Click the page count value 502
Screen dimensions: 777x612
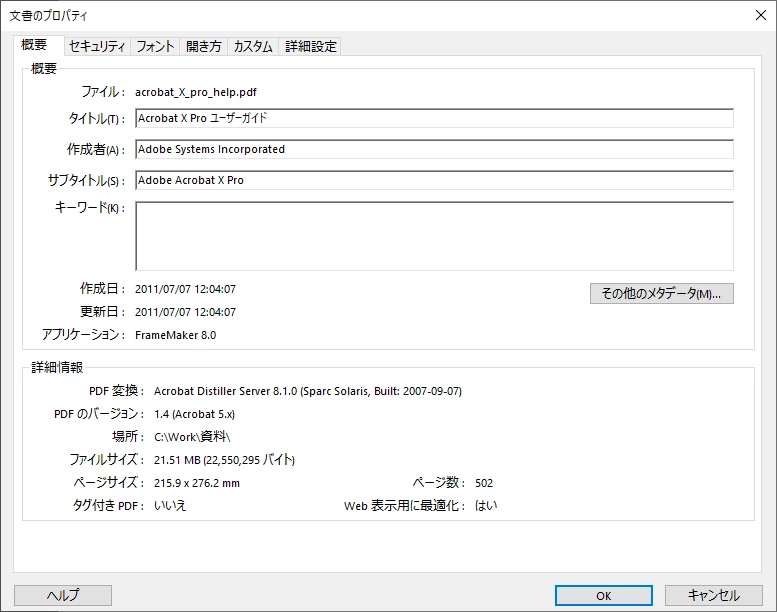pos(484,483)
